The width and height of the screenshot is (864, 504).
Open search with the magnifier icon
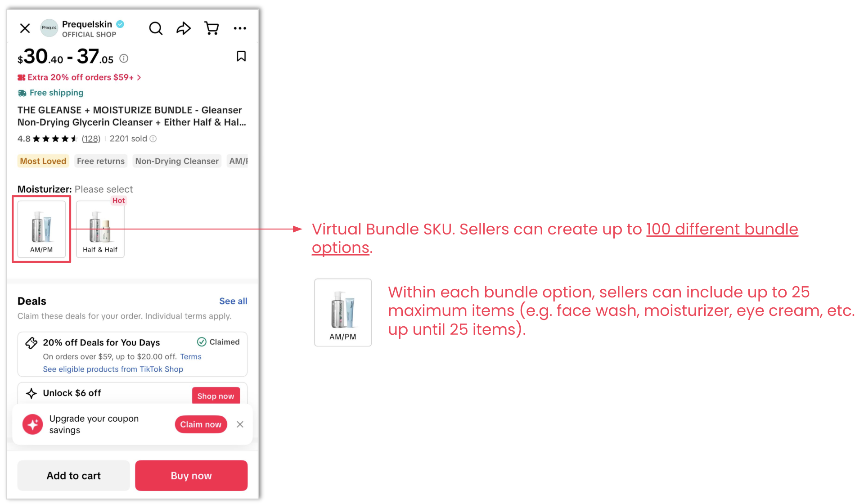click(156, 28)
